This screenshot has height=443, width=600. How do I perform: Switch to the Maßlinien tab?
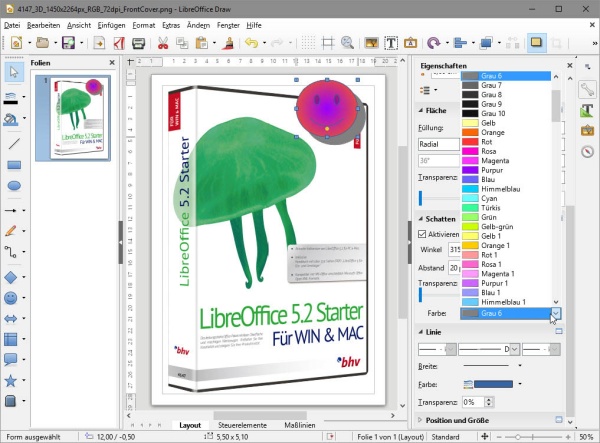[x=300, y=425]
